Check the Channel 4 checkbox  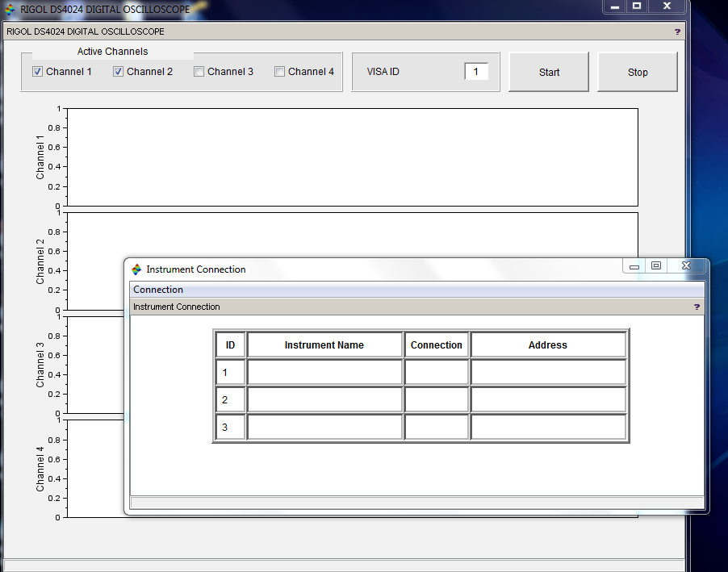point(279,72)
